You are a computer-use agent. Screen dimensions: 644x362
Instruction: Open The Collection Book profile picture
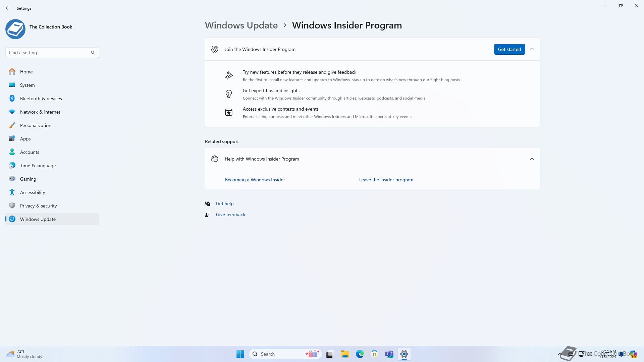(x=15, y=29)
